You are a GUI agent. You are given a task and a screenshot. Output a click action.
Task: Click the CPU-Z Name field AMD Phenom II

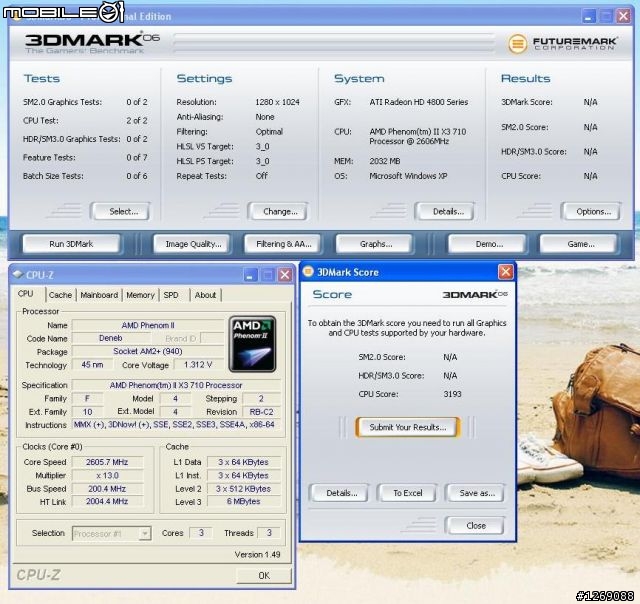click(148, 325)
